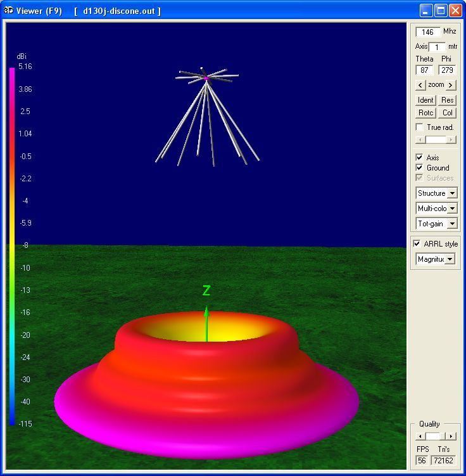Viewport: 466px width, 476px height.
Task: Click the Rotc button
Action: coord(425,113)
